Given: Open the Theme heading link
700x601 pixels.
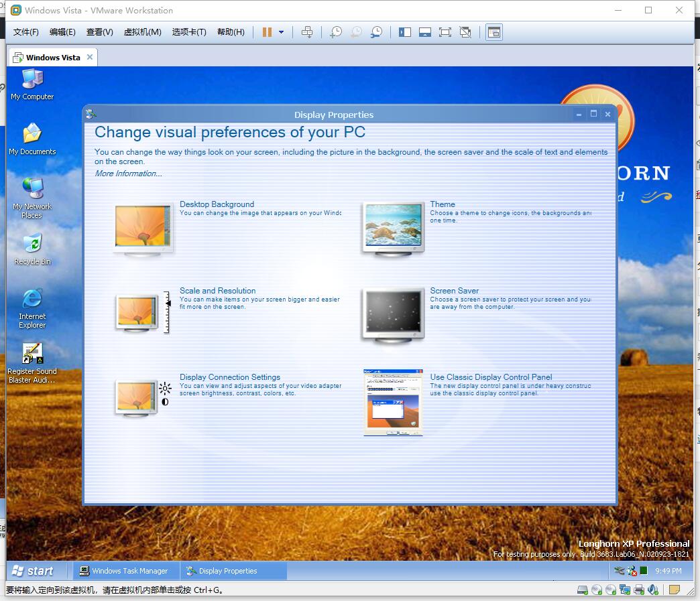Looking at the screenshot, I should [443, 204].
